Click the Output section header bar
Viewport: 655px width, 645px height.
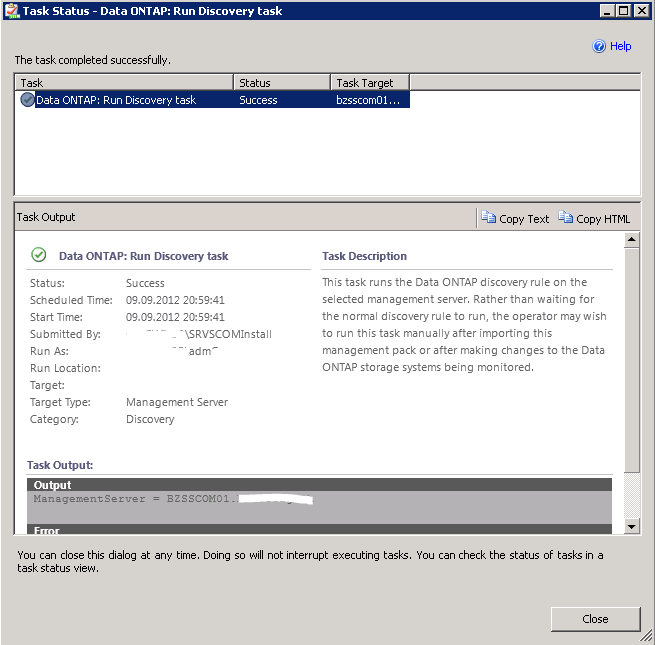319,485
